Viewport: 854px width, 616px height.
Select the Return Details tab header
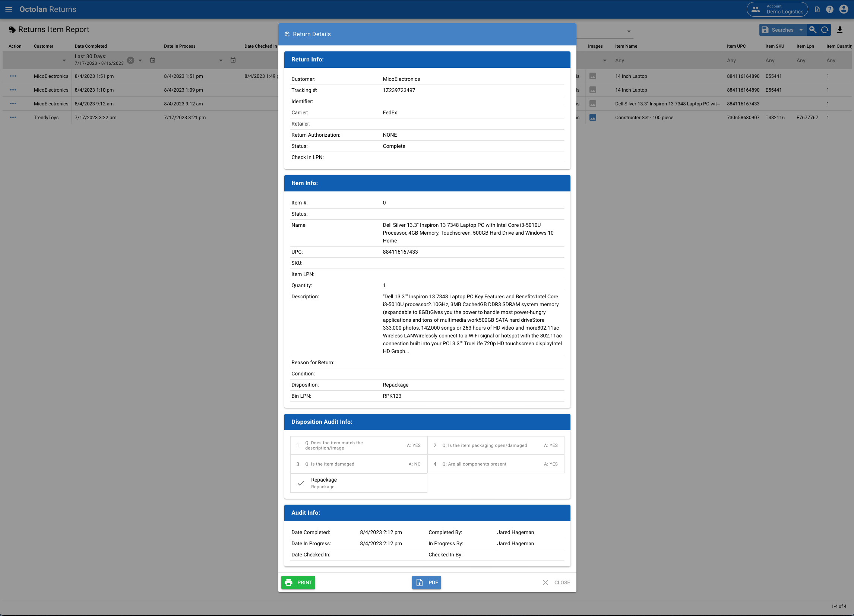click(311, 34)
